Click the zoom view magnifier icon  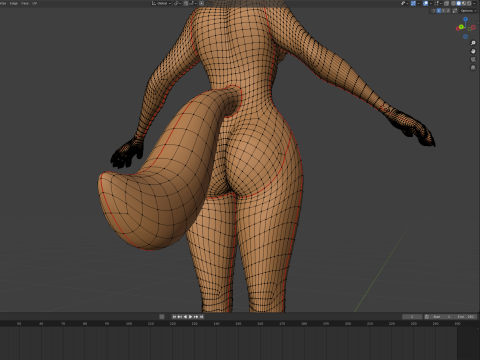[x=473, y=43]
